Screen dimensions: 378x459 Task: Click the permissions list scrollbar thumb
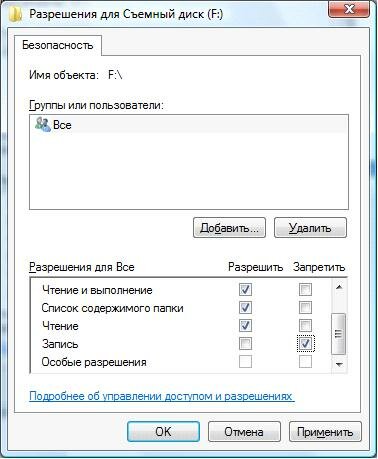339,334
